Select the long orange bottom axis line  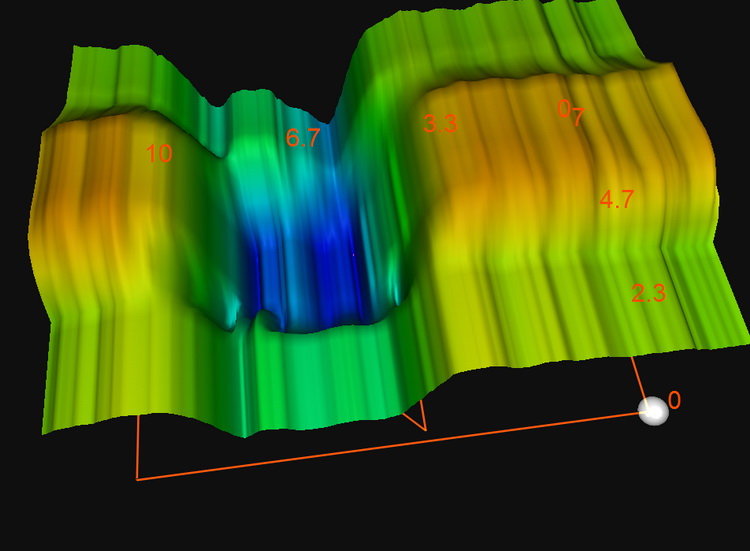point(390,446)
